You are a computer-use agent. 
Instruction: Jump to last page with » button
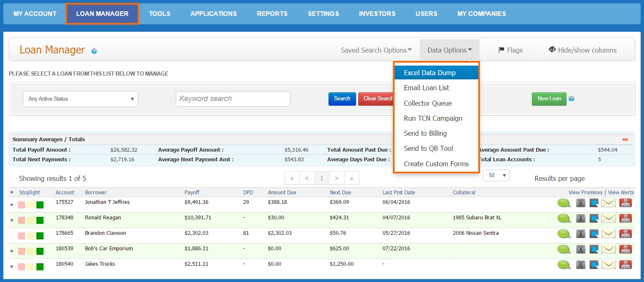click(x=352, y=178)
